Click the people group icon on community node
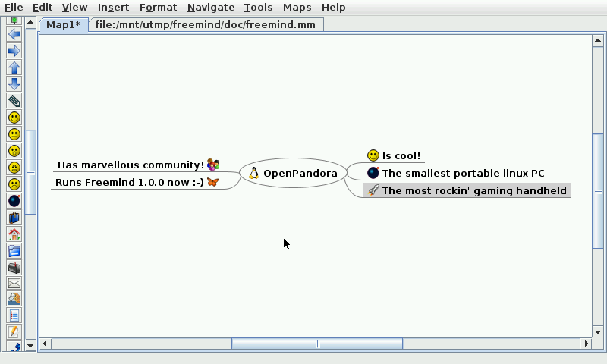607x364 pixels. pyautogui.click(x=213, y=165)
